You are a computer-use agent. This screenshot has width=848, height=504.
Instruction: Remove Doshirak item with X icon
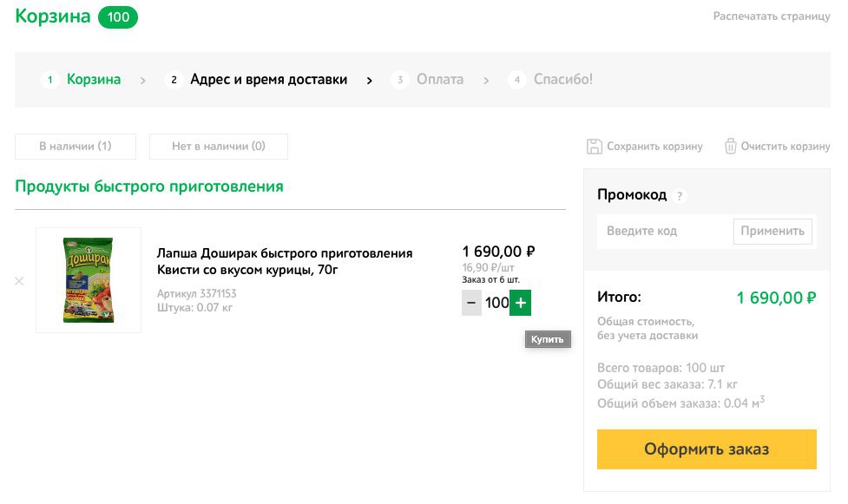click(19, 281)
